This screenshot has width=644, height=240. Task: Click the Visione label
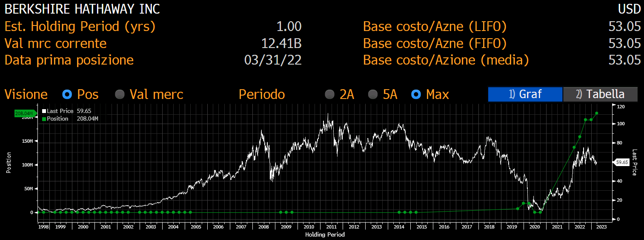pos(26,94)
